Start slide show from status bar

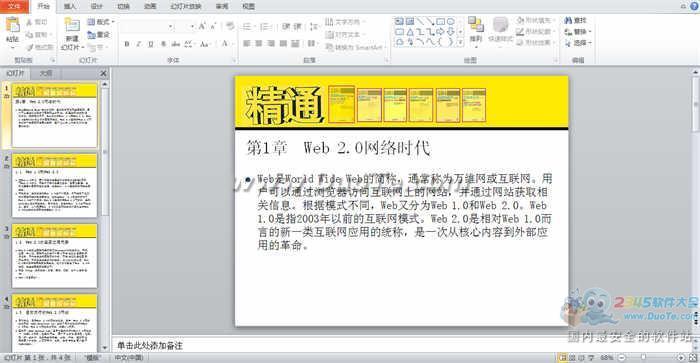pyautogui.click(x=591, y=358)
